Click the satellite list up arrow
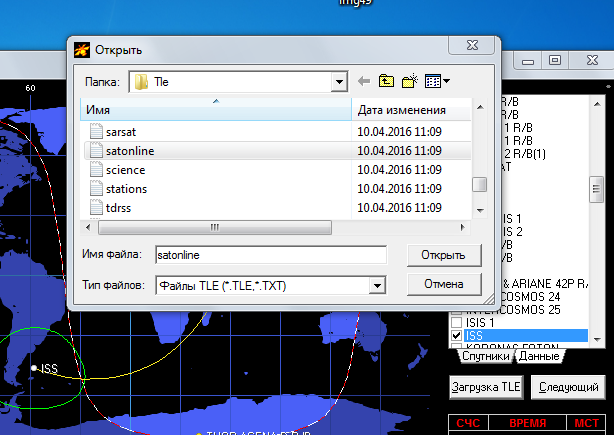This screenshot has width=614, height=435. click(x=597, y=104)
